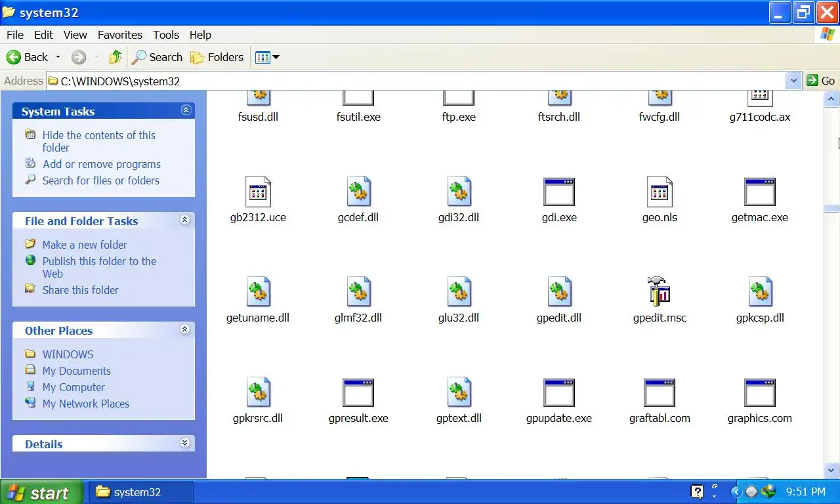This screenshot has width=840, height=504.
Task: Open the Help menu
Action: pyautogui.click(x=200, y=35)
